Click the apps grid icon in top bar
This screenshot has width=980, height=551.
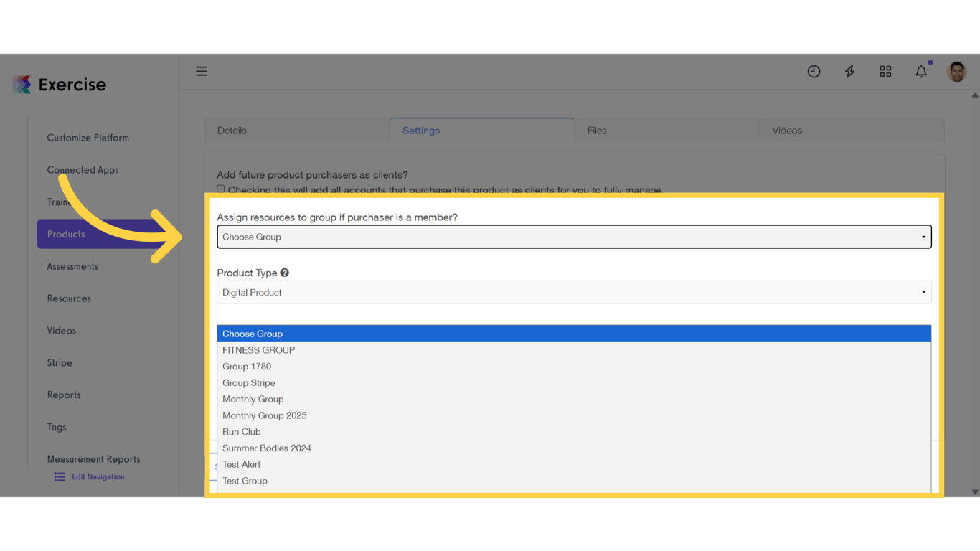point(885,71)
